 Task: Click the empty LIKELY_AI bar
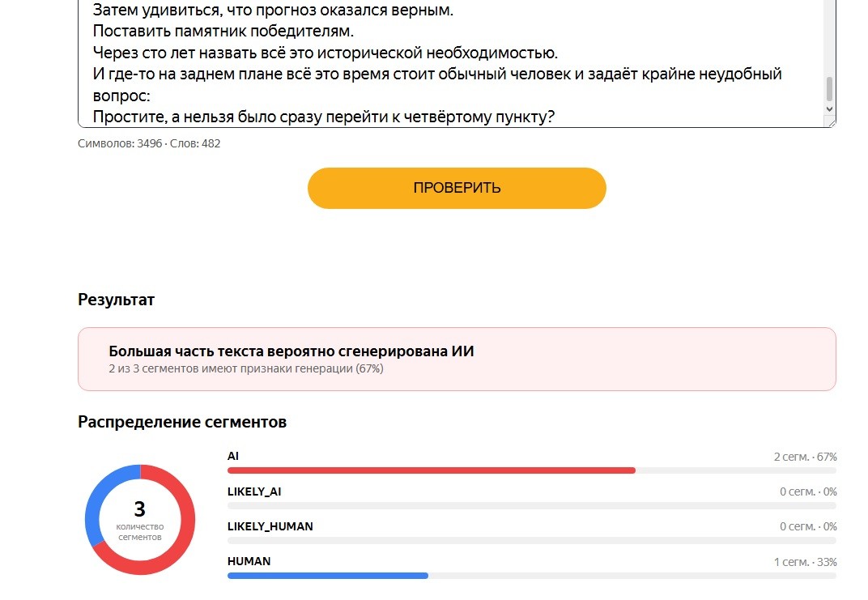coord(531,505)
